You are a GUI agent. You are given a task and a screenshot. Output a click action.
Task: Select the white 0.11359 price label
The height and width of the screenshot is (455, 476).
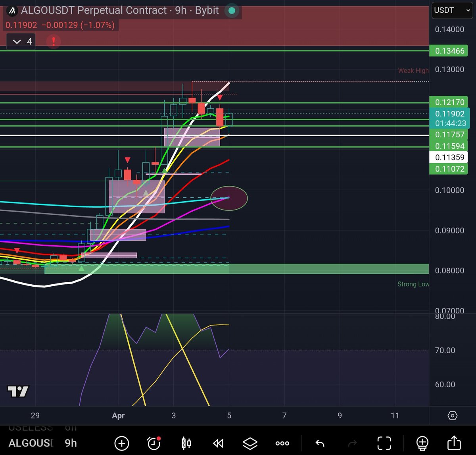click(449, 157)
